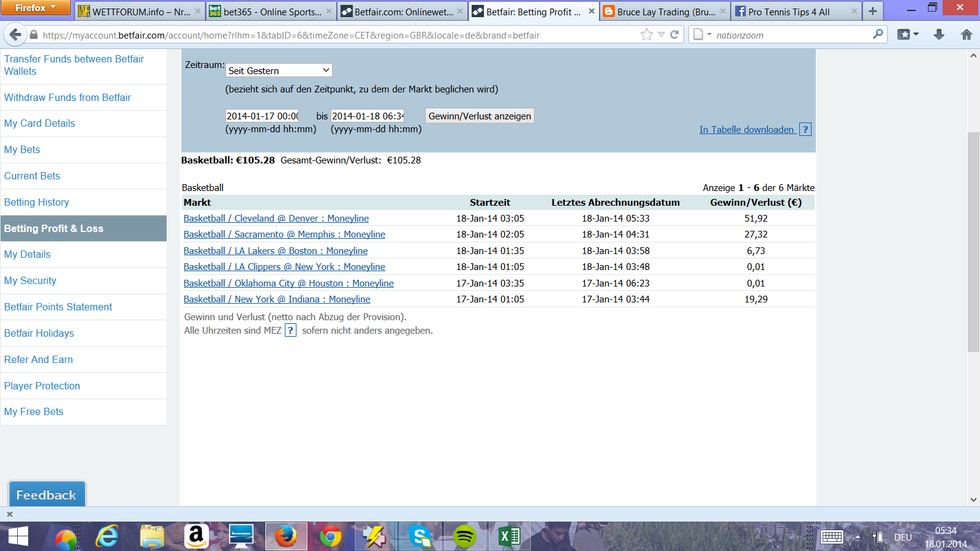The image size is (980, 551).
Task: Open Cleveland @ Denver Moneyline market
Action: [276, 219]
